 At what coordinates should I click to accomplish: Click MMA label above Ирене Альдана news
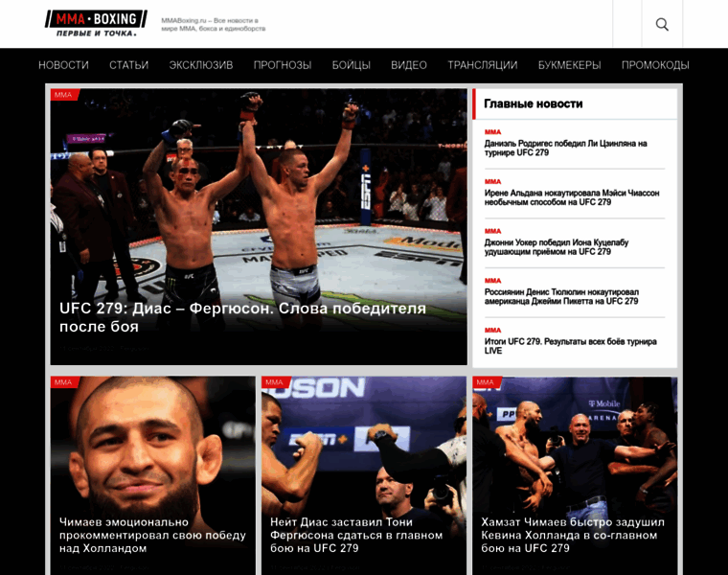pyautogui.click(x=492, y=181)
